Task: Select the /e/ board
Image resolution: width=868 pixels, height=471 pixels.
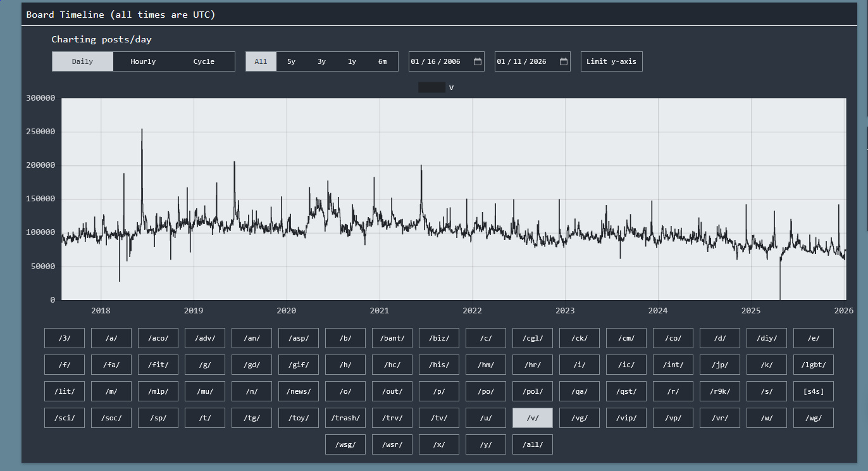Action: click(814, 338)
